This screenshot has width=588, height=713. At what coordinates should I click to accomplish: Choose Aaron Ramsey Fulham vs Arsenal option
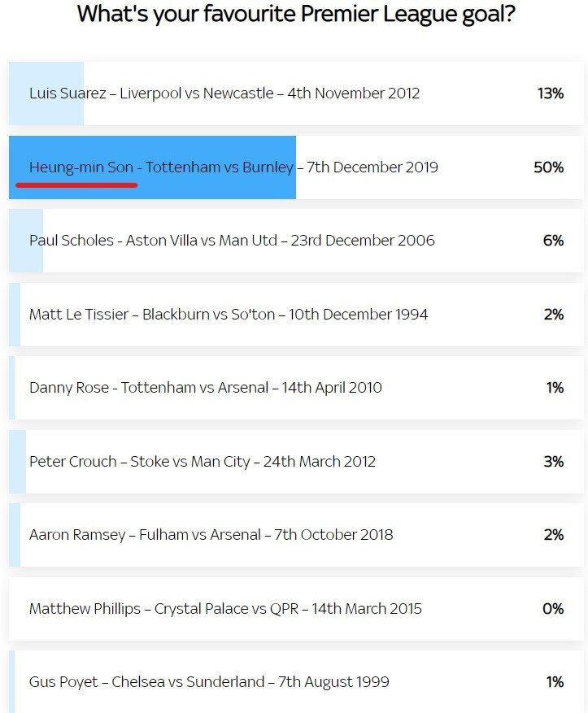pyautogui.click(x=296, y=535)
